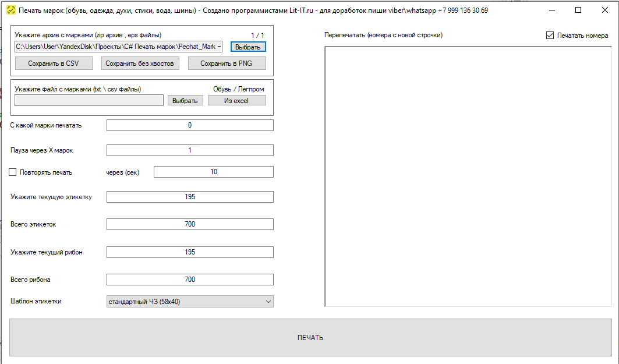Uncheck the Печатать номера checkbox
The image size is (619, 364).
pos(550,36)
